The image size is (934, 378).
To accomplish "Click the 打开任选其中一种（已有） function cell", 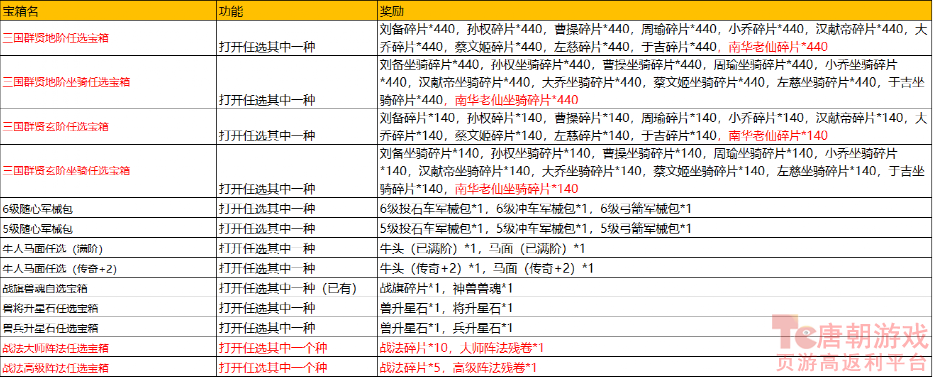I will tap(297, 288).
